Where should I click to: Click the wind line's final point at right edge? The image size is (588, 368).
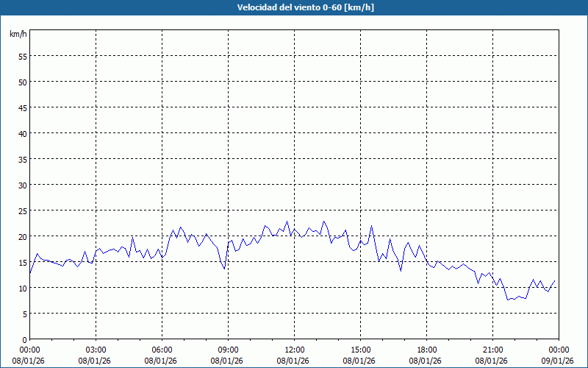pos(555,280)
